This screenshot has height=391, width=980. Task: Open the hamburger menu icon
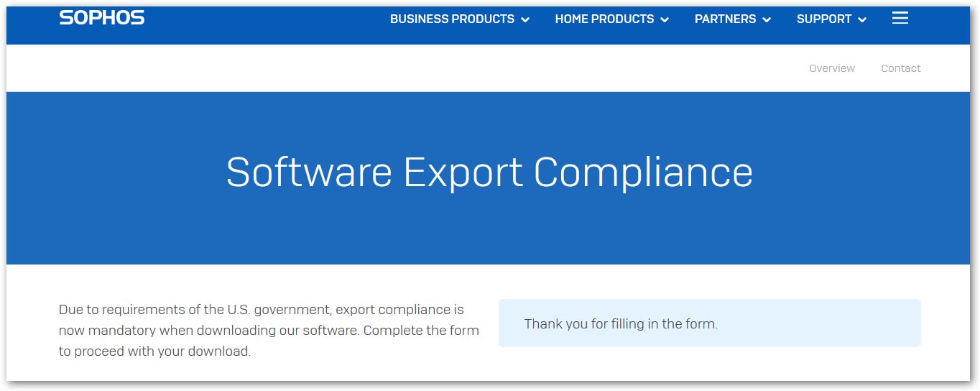point(900,19)
